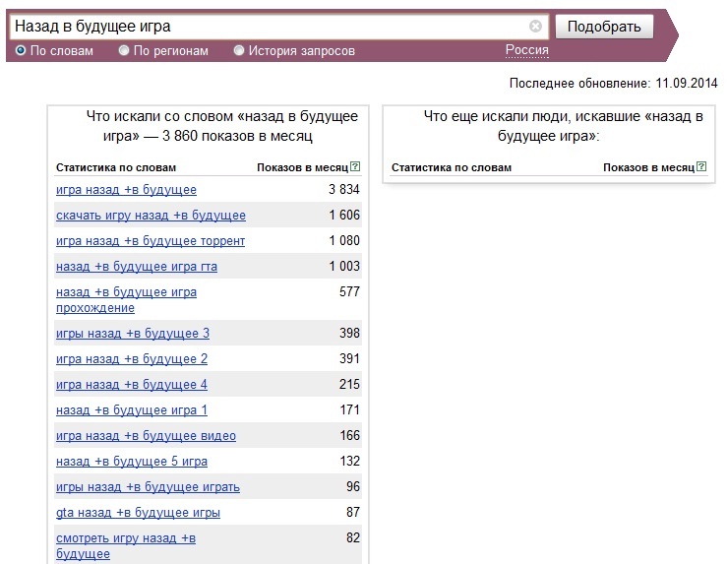Click the value 132 in the table
This screenshot has height=564, width=728.
pos(349,461)
